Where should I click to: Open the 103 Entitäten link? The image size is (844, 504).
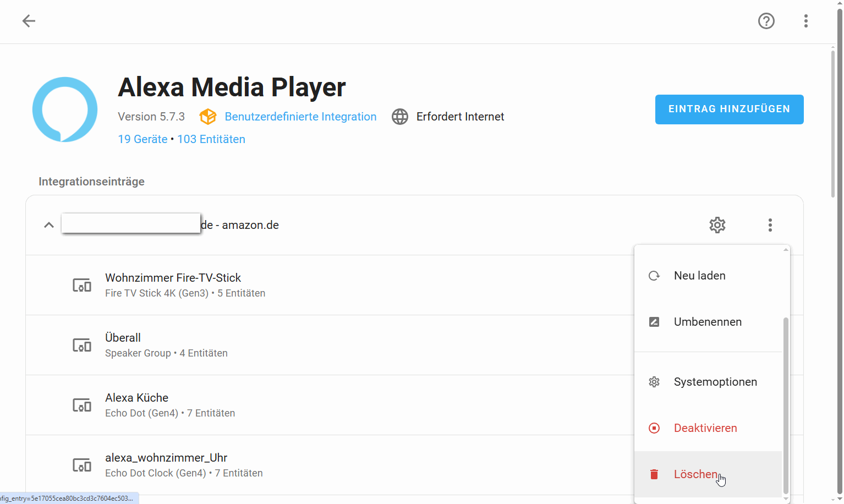click(211, 139)
